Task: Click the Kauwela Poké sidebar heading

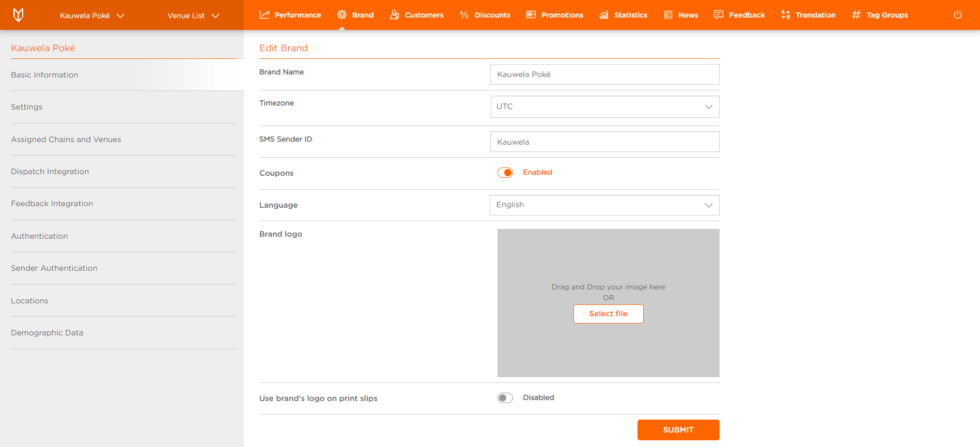Action: 43,48
